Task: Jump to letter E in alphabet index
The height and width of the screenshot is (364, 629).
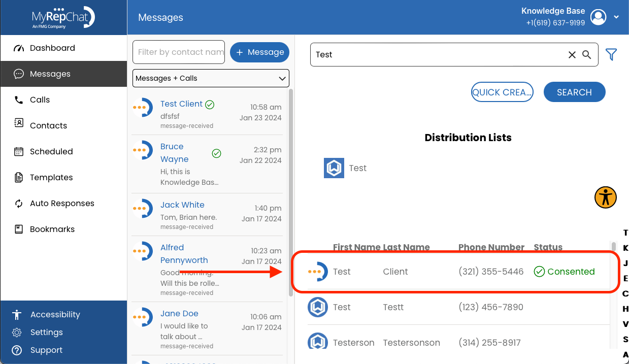Action: point(625,279)
